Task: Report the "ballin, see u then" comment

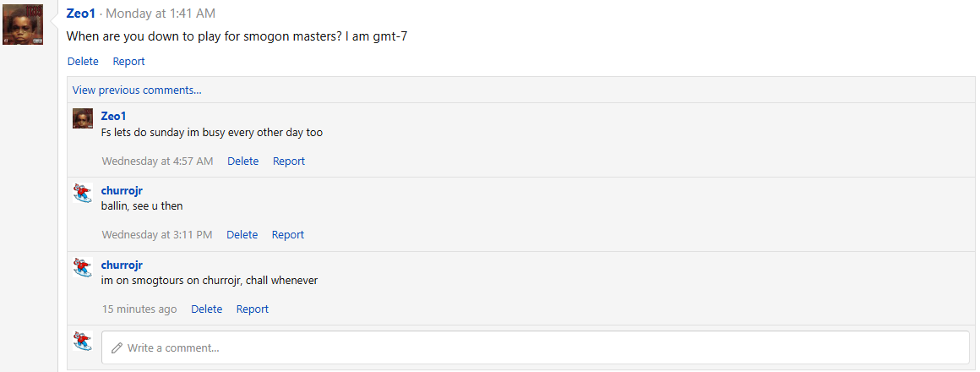Action: tap(287, 235)
